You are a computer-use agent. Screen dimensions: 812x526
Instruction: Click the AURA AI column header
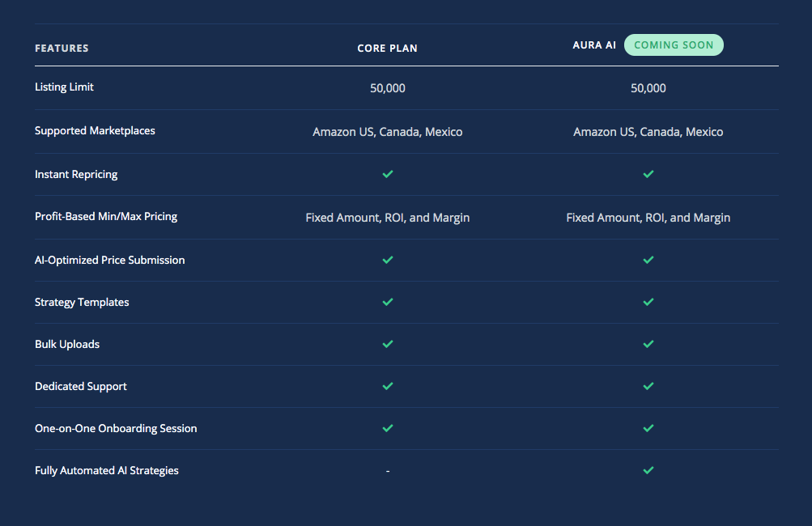click(594, 45)
